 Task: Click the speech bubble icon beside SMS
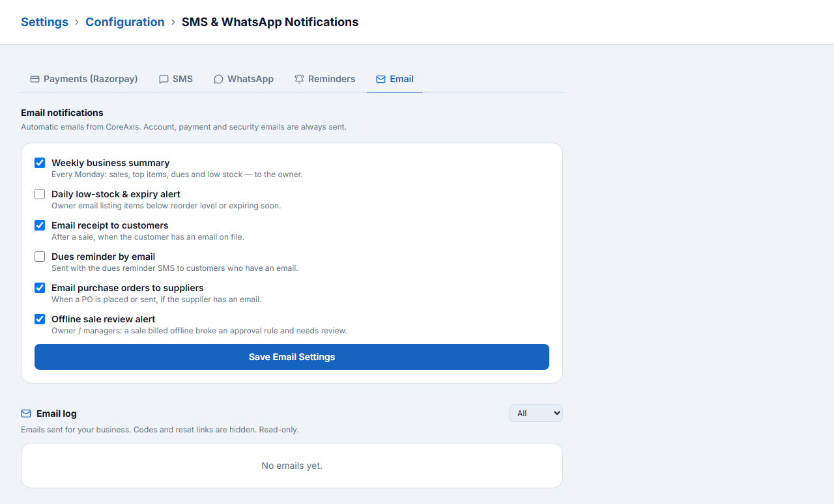pos(164,79)
